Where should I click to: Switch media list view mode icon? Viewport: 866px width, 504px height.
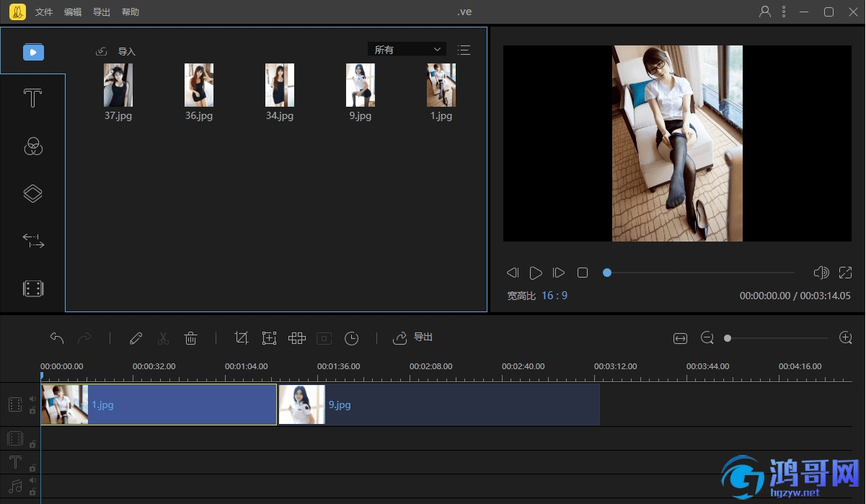[x=464, y=50]
